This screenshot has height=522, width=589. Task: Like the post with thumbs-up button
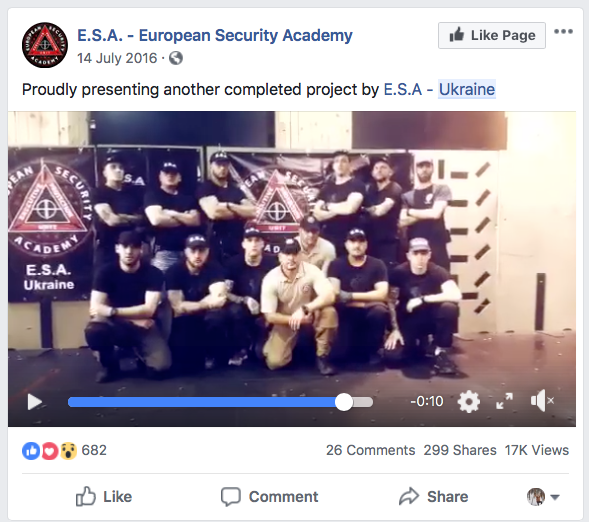(x=104, y=497)
